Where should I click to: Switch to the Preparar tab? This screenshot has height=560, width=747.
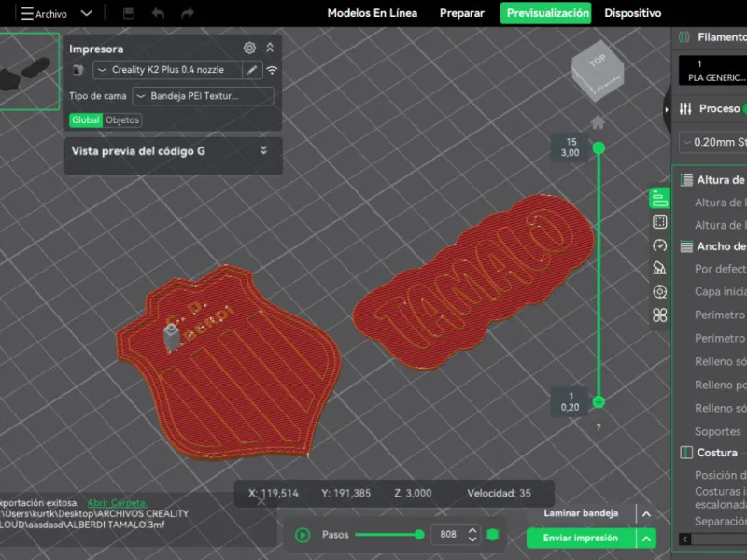461,13
